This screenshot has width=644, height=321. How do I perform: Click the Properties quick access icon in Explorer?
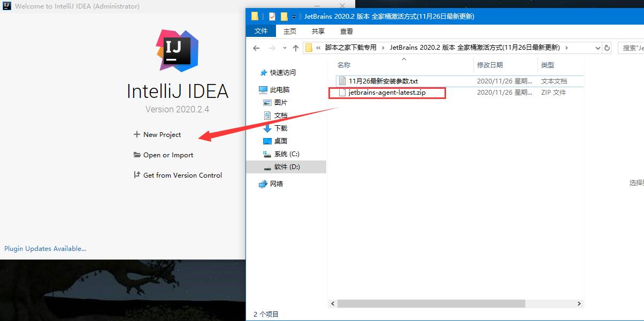[272, 16]
